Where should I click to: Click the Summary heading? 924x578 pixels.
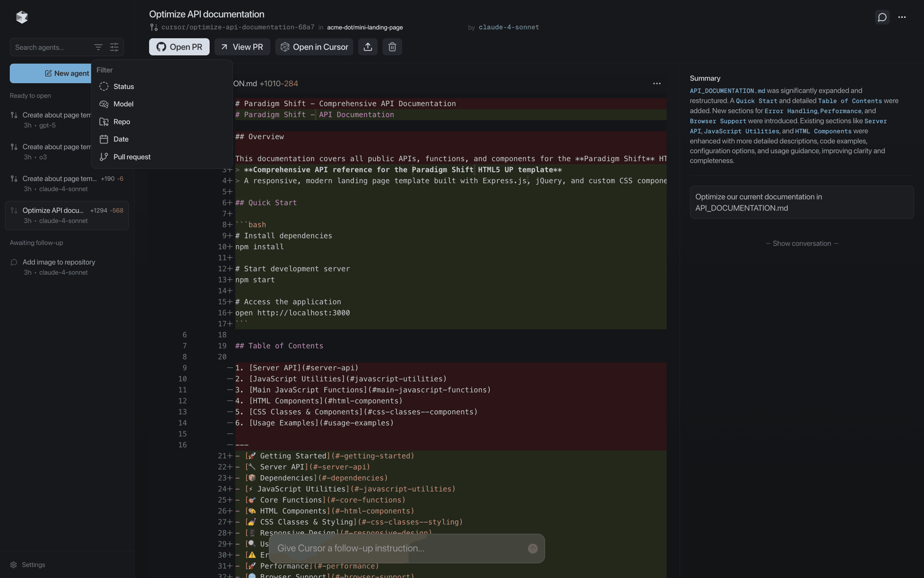pos(705,79)
